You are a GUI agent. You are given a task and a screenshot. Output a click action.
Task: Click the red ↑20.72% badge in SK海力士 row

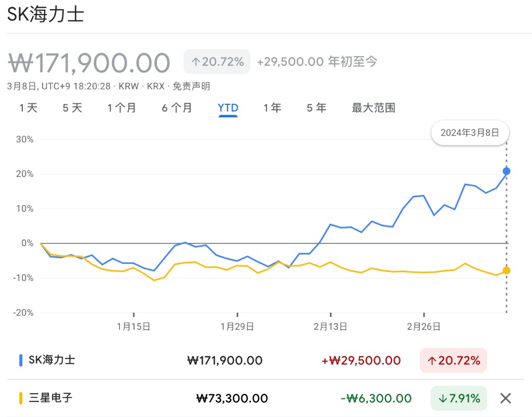click(453, 360)
